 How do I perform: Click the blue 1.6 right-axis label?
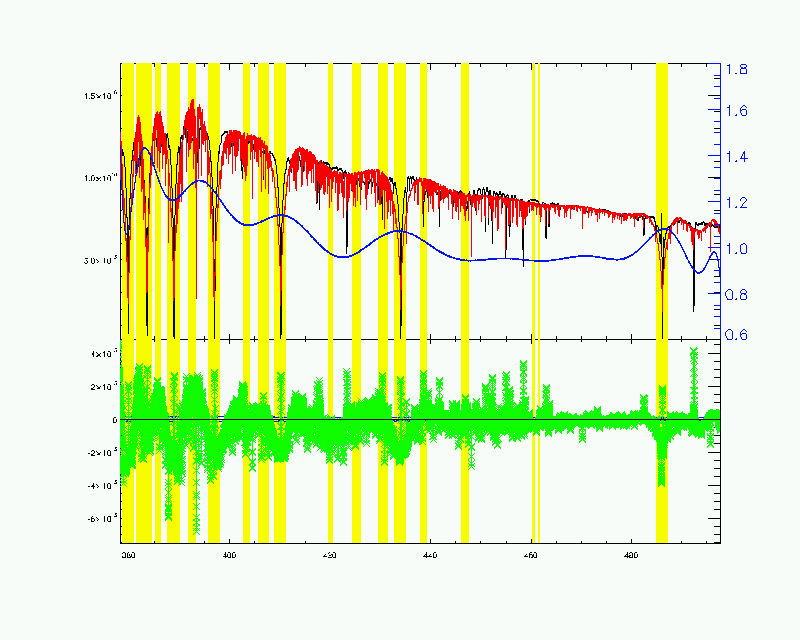738,111
